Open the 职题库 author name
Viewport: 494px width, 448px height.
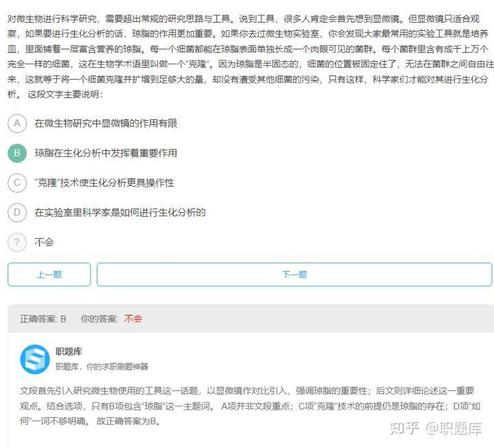pyautogui.click(x=69, y=351)
